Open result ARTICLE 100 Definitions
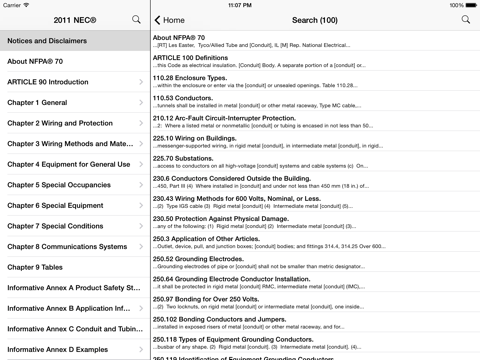This screenshot has width=480, height=360. tap(316, 61)
